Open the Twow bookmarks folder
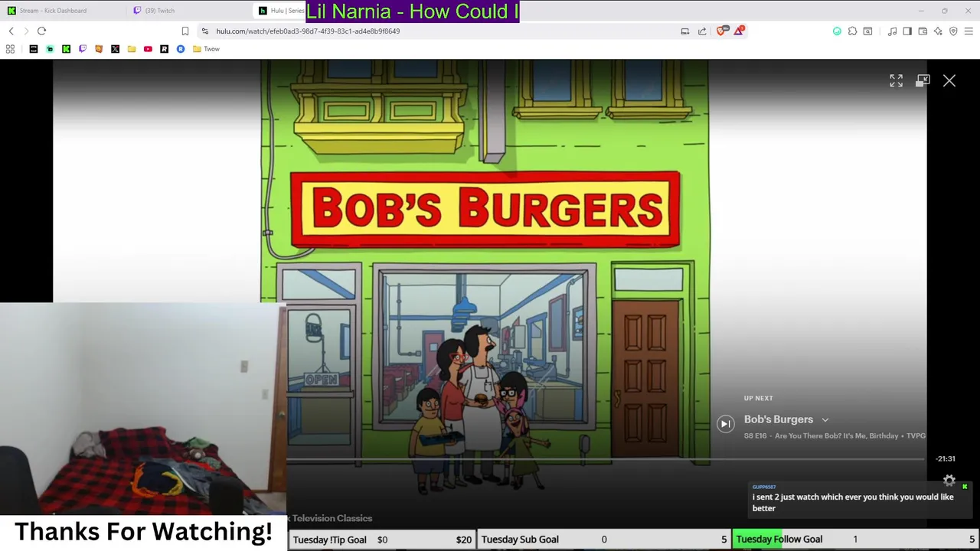 (206, 49)
